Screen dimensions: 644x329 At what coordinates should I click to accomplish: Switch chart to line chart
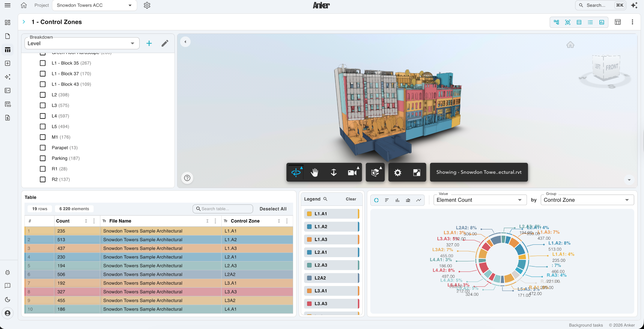(x=419, y=200)
